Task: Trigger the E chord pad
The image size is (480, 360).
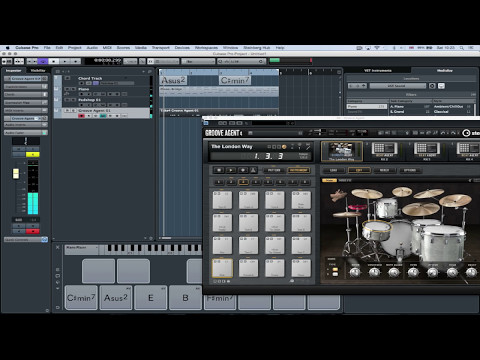Action: click(x=150, y=298)
